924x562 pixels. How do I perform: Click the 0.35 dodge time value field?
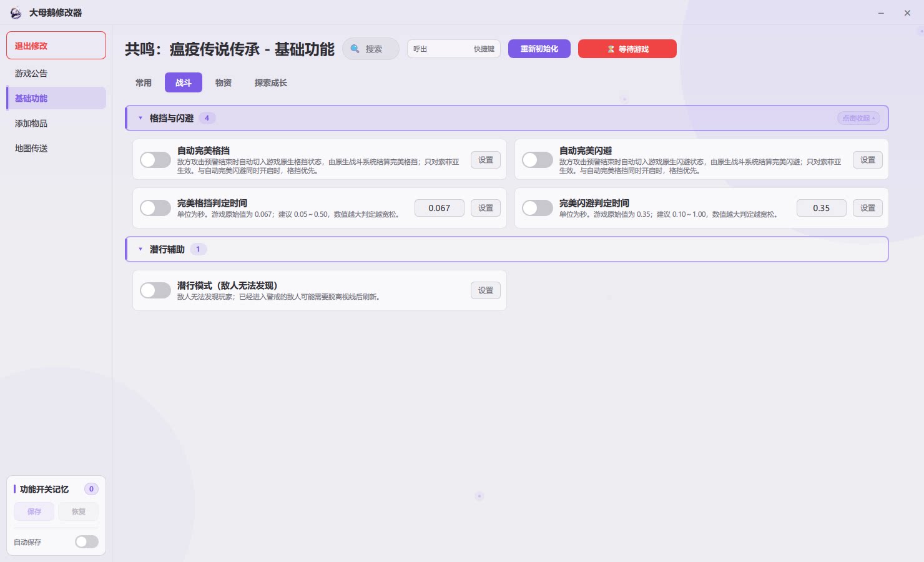[x=822, y=208]
